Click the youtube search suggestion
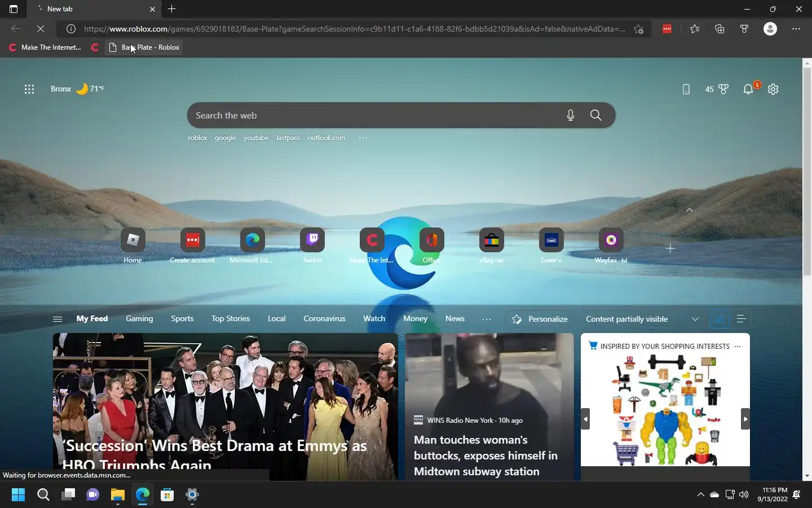 point(256,138)
